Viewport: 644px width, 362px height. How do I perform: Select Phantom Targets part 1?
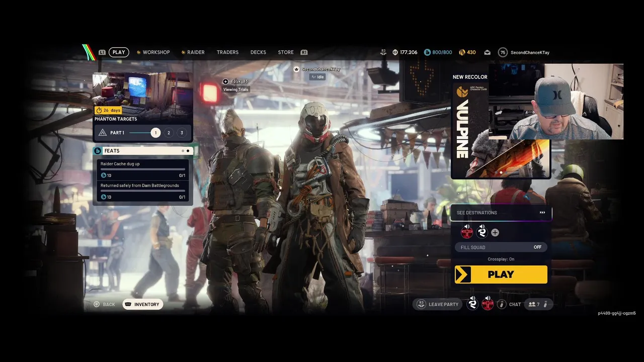click(x=155, y=133)
